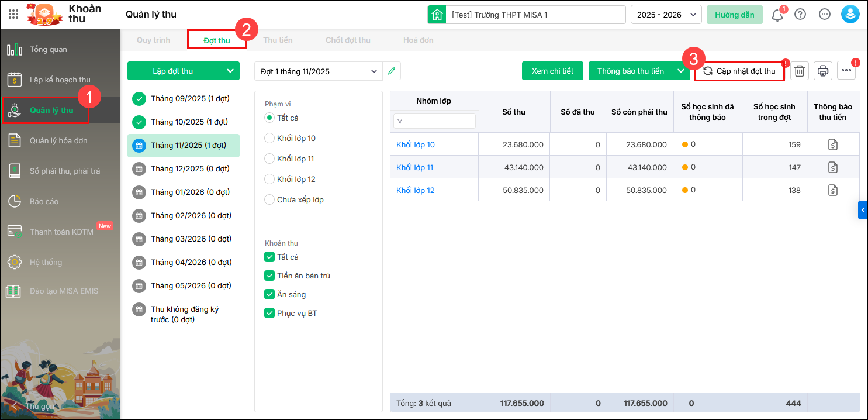Switch to the Thu tiền tab

278,40
